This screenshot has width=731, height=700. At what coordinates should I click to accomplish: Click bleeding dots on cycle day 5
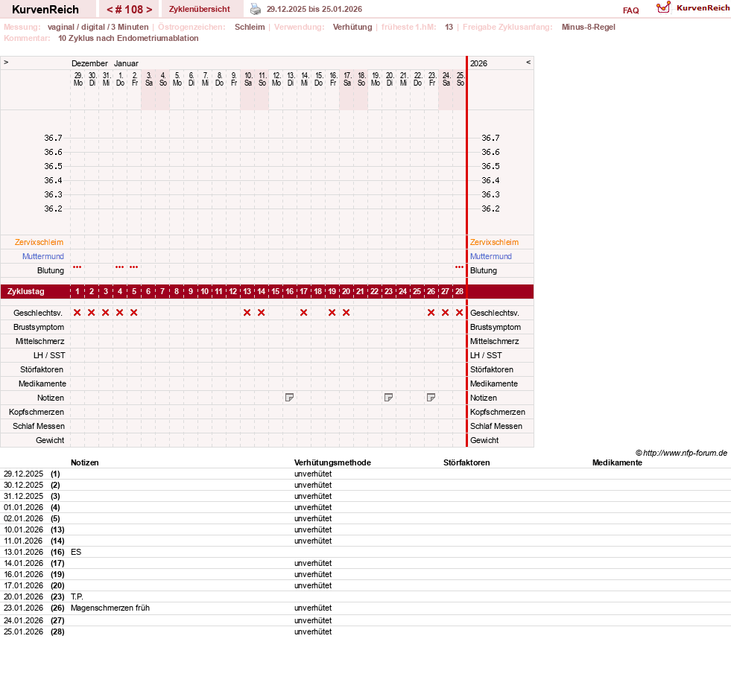134,267
